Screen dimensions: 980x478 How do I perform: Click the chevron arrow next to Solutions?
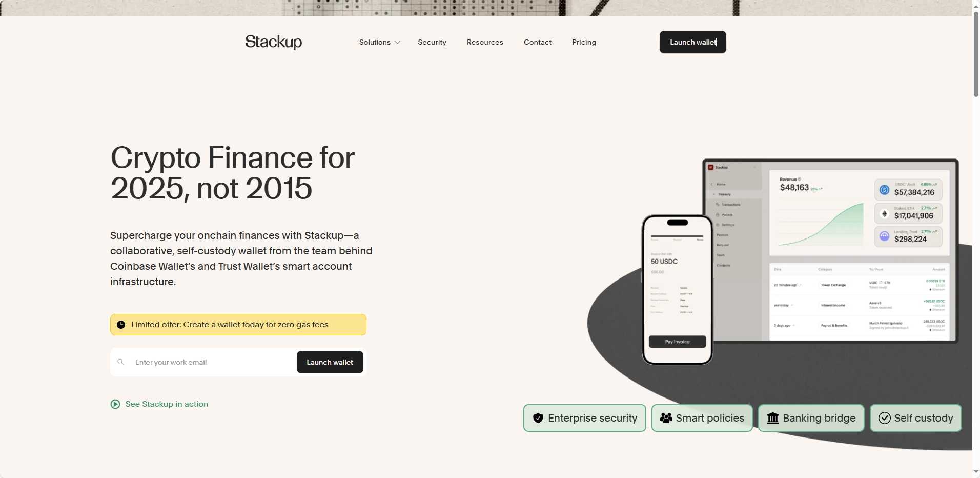click(397, 43)
